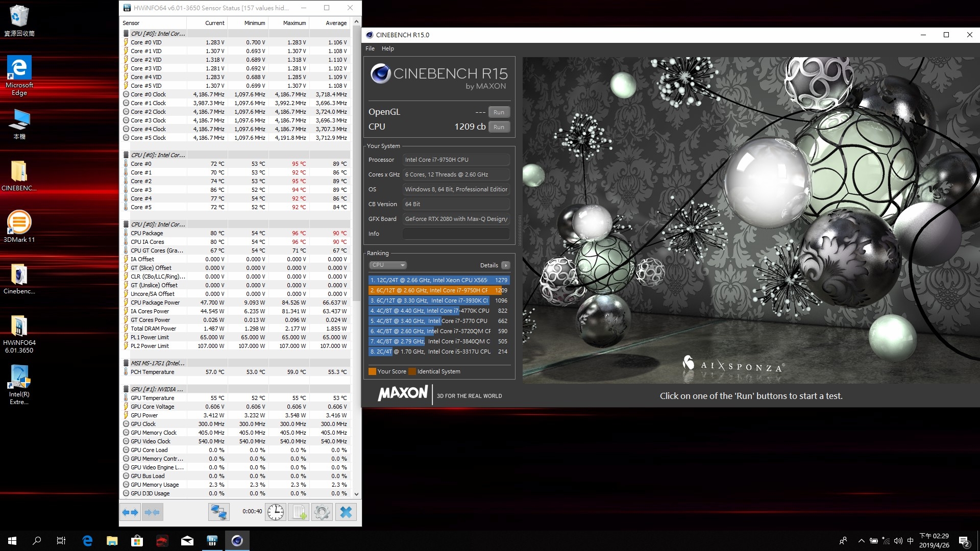
Task: Click HWiNFO scrollbar up arrow
Action: point(356,21)
